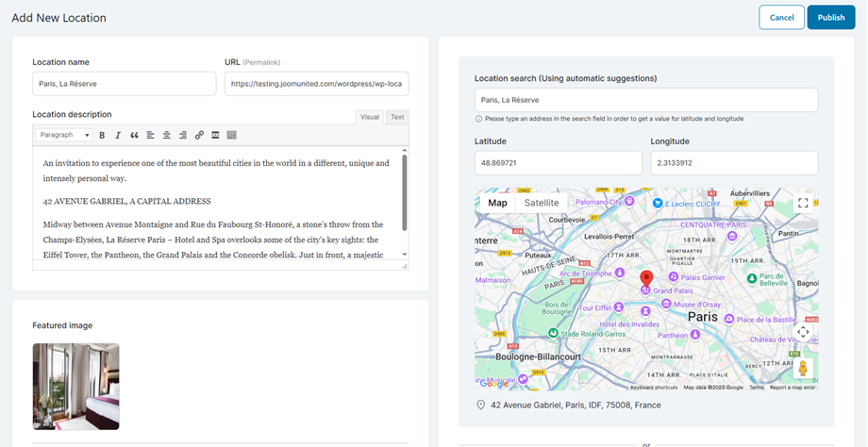Insert a link using the link icon
The image size is (868, 447).
[x=199, y=136]
